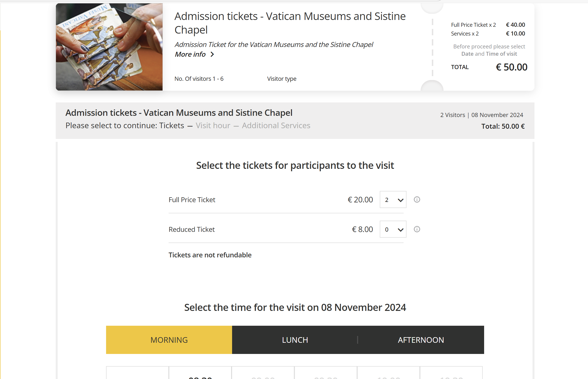Screen dimensions: 588x379
Task: Click the Visitor type label
Action: point(281,79)
